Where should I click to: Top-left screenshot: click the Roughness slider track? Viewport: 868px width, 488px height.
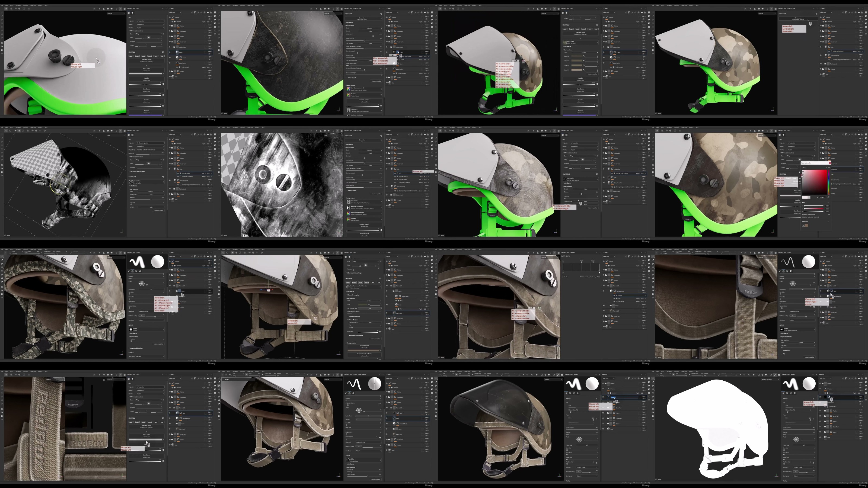pyautogui.click(x=145, y=95)
